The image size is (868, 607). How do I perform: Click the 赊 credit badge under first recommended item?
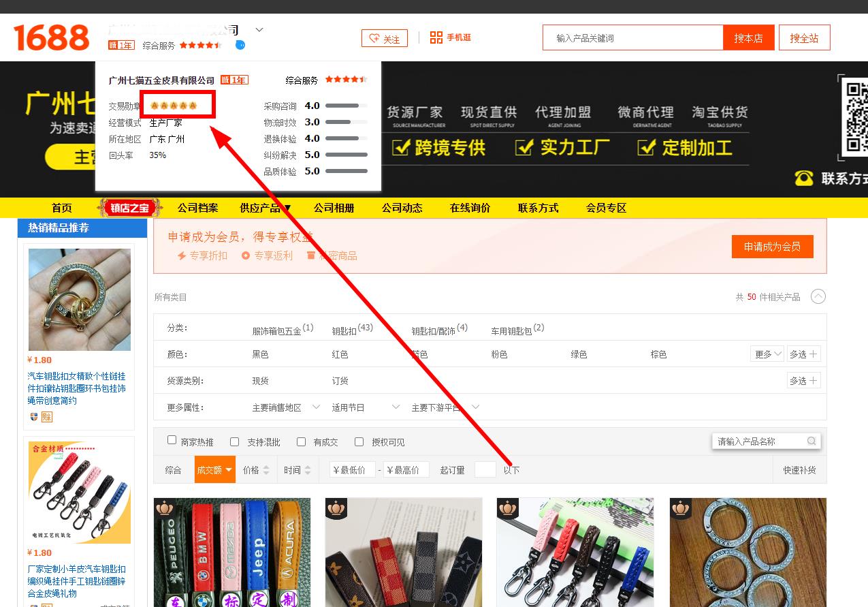point(47,417)
